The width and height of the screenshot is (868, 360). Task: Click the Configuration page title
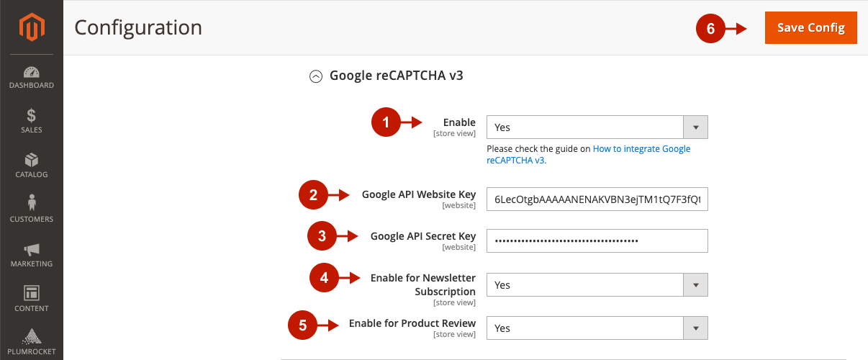click(x=138, y=28)
